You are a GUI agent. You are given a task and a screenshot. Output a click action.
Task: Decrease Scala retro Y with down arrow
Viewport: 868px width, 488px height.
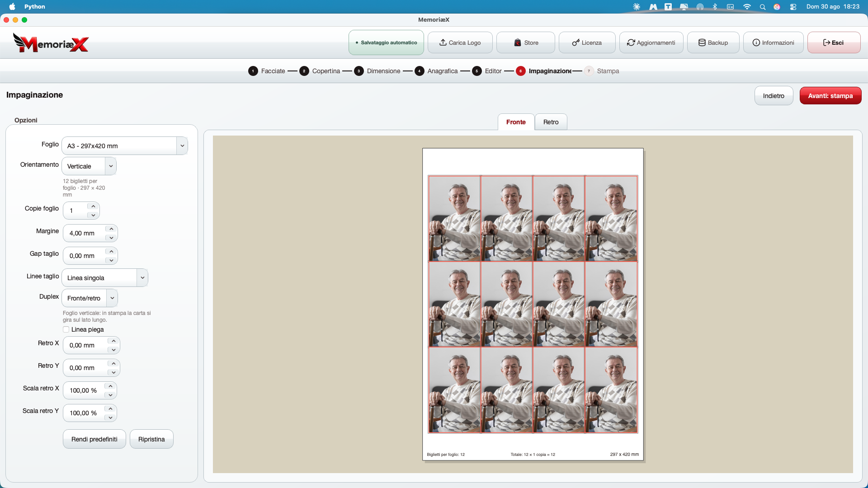[110, 418]
